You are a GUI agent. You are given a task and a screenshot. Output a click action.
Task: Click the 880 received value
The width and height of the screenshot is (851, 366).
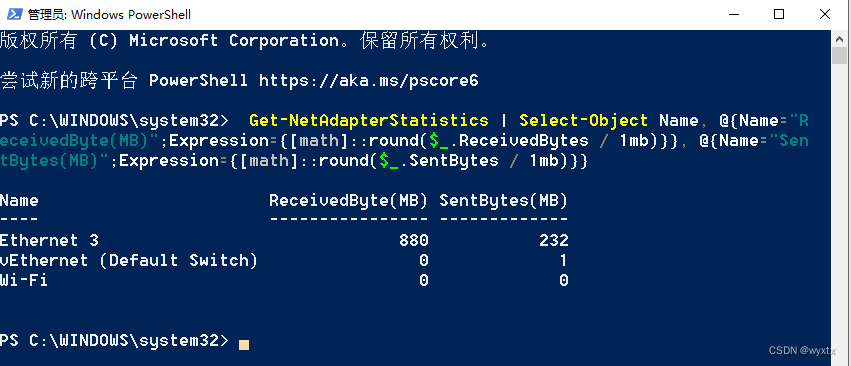[x=414, y=240]
